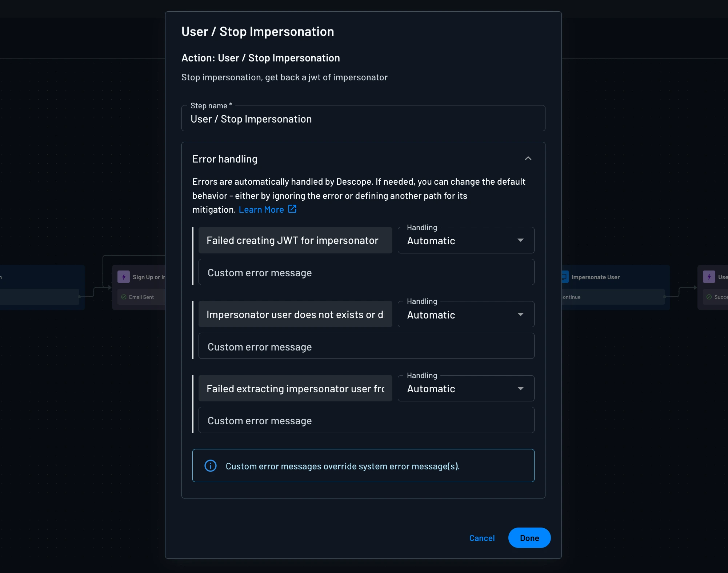This screenshot has height=573, width=728.
Task: Click Cancel to discard changes
Action: (482, 538)
